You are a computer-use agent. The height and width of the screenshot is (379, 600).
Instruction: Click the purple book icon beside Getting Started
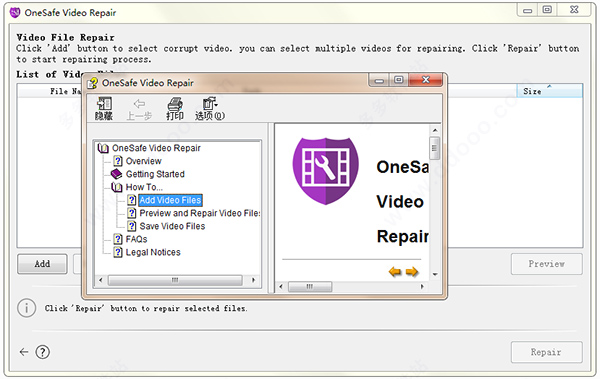point(116,174)
